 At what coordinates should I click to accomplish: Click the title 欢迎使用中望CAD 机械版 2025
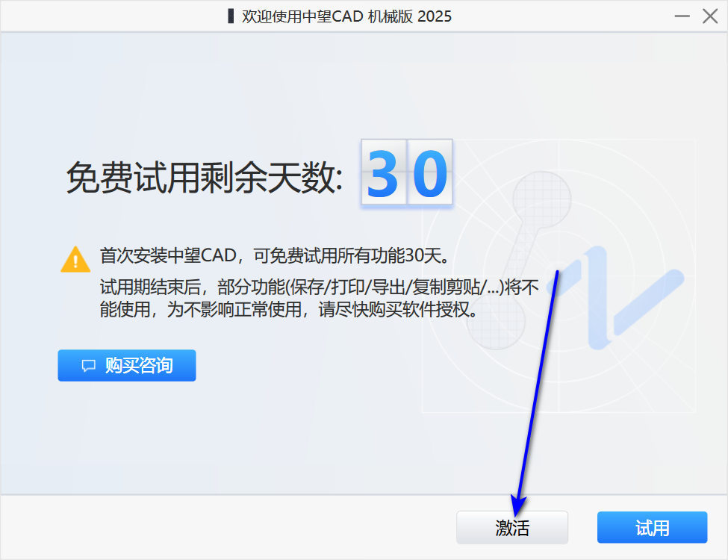pos(346,16)
